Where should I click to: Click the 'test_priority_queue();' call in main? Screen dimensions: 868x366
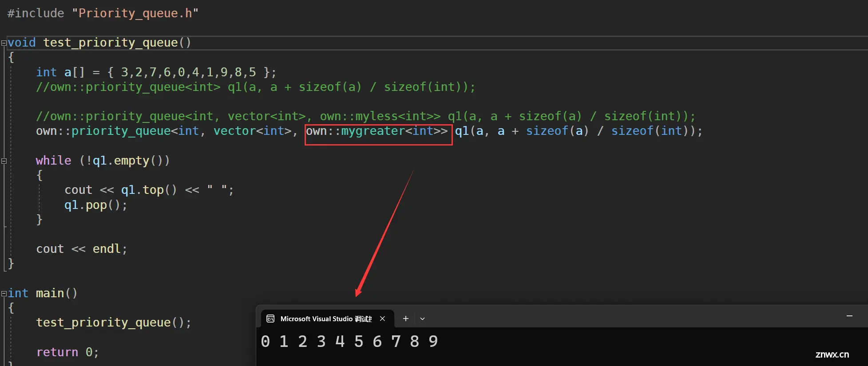114,323
